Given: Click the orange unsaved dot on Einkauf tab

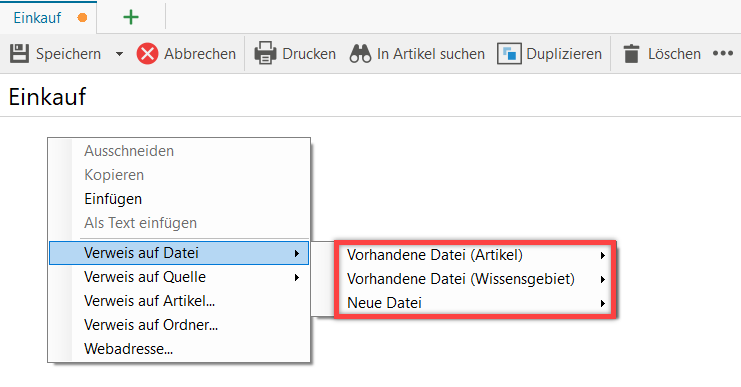Looking at the screenshot, I should [x=82, y=18].
